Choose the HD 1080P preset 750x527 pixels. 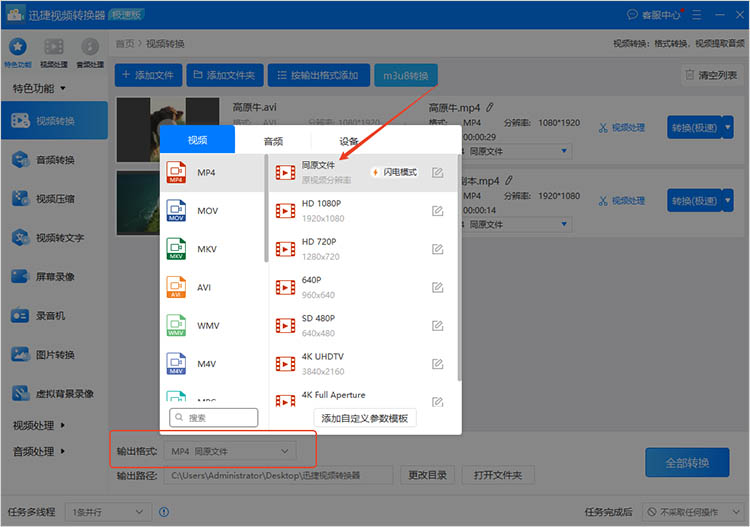(363, 211)
